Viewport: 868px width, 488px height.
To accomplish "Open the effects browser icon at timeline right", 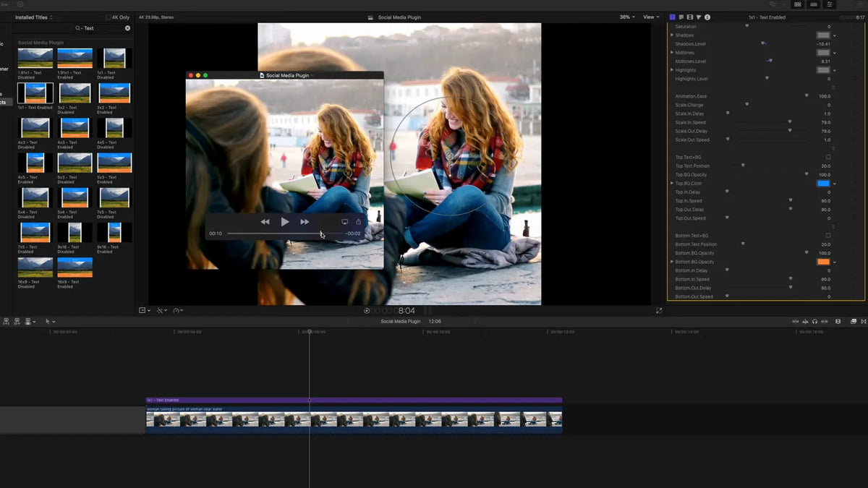I will point(854,321).
